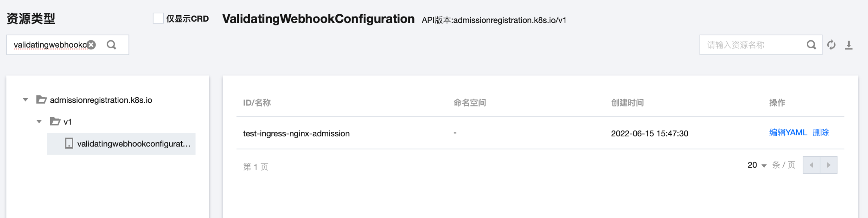Go to the next page
Image resolution: width=868 pixels, height=218 pixels.
[x=829, y=165]
